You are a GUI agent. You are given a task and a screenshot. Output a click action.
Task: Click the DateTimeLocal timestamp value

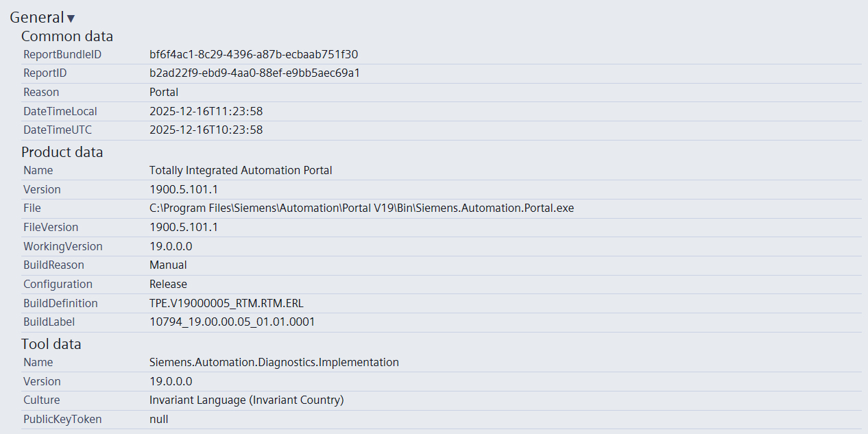(206, 111)
